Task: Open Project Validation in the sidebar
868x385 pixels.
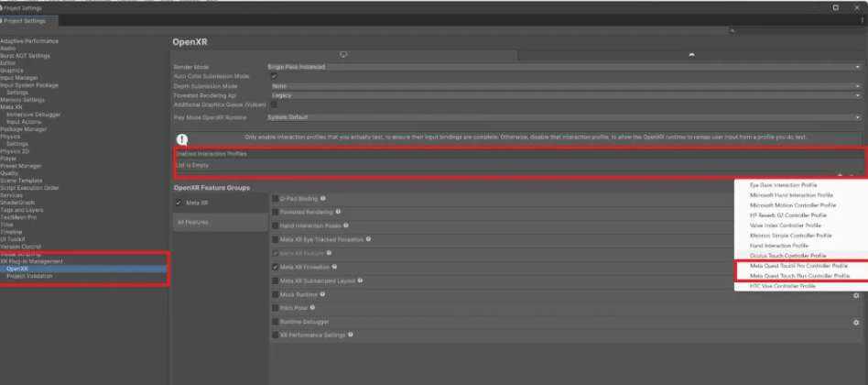Action: pos(29,276)
